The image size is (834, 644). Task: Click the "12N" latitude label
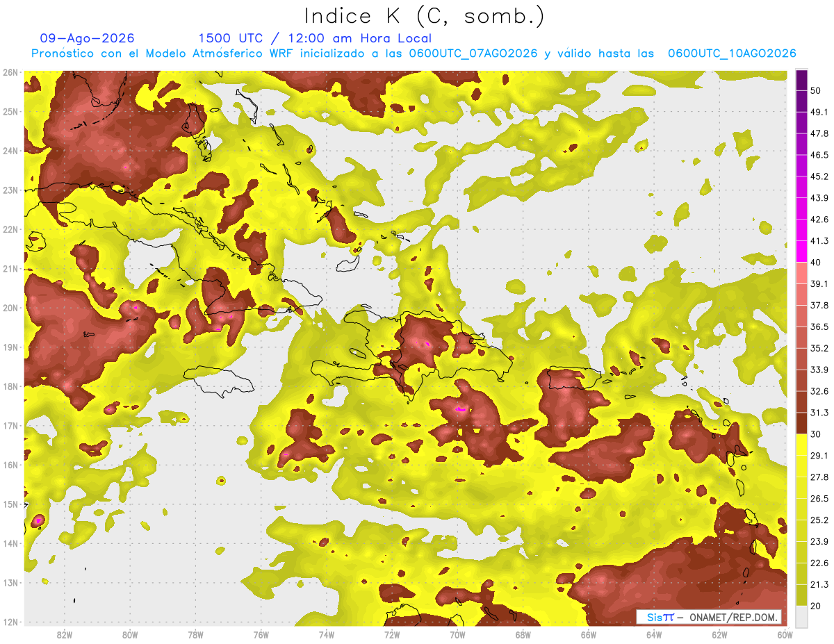10,622
